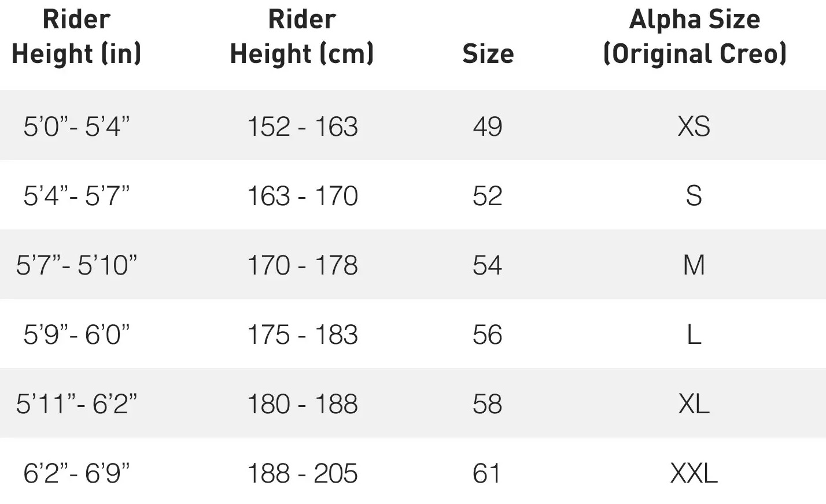Select the 5'7"- 5'10" height cell
The width and height of the screenshot is (826, 504).
tap(76, 265)
